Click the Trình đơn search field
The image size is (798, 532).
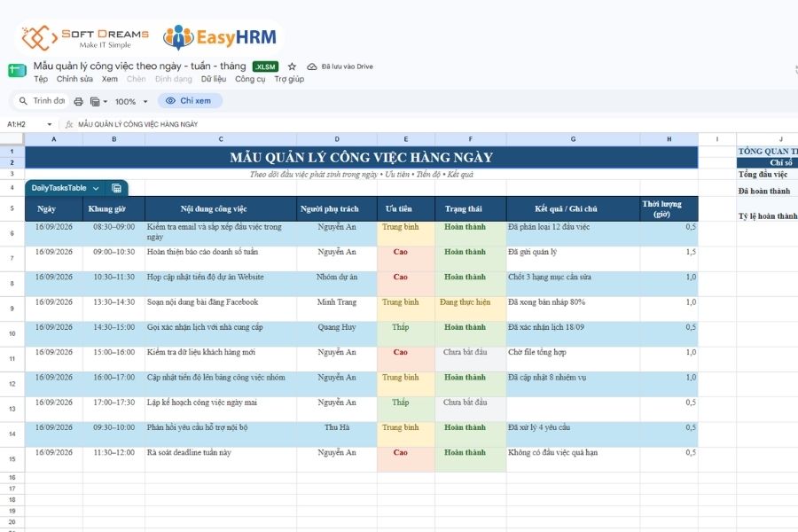(x=41, y=101)
